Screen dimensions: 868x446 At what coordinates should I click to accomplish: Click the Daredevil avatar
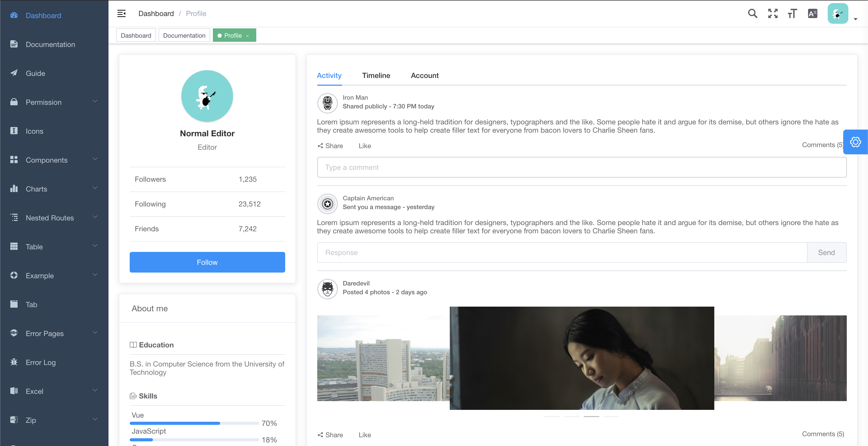(x=327, y=289)
